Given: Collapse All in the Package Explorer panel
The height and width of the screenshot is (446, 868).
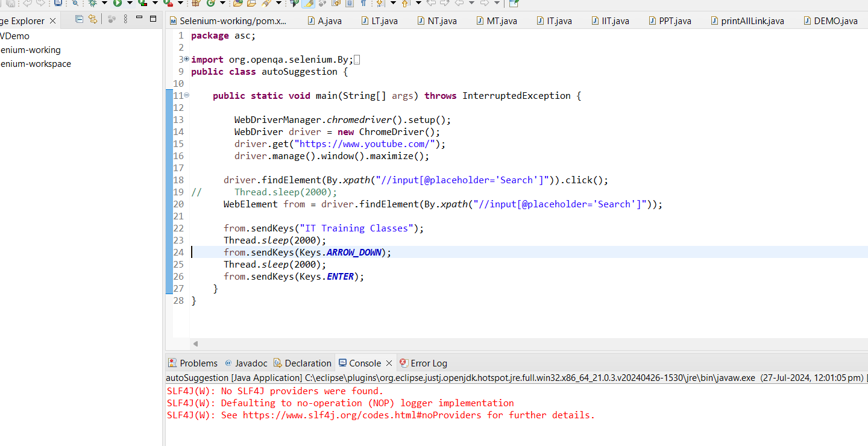Looking at the screenshot, I should pyautogui.click(x=79, y=19).
